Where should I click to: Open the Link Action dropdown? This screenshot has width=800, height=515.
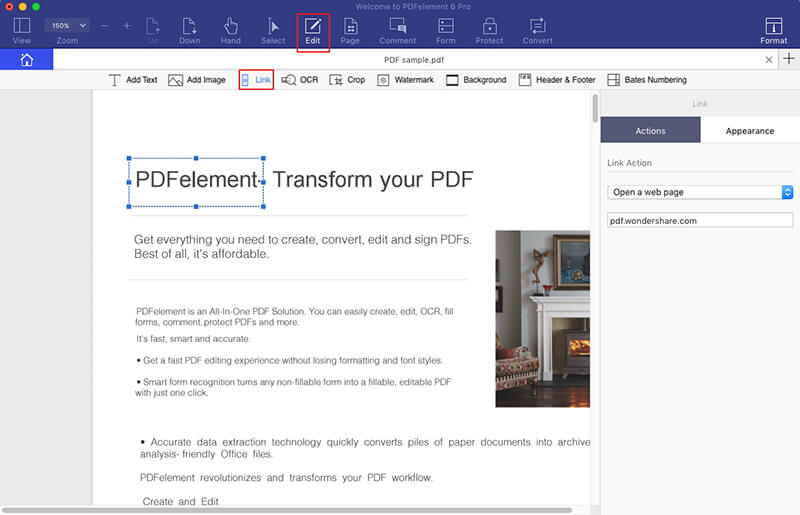tap(700, 192)
